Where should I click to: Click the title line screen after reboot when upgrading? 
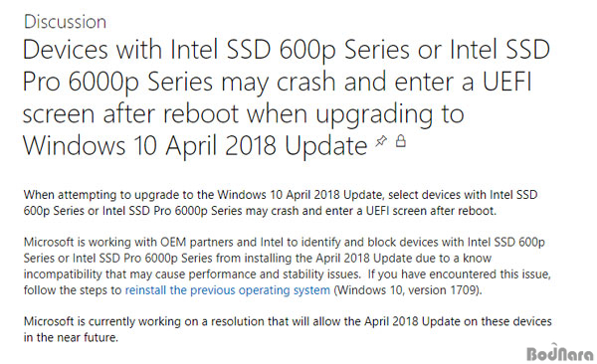pyautogui.click(x=244, y=113)
